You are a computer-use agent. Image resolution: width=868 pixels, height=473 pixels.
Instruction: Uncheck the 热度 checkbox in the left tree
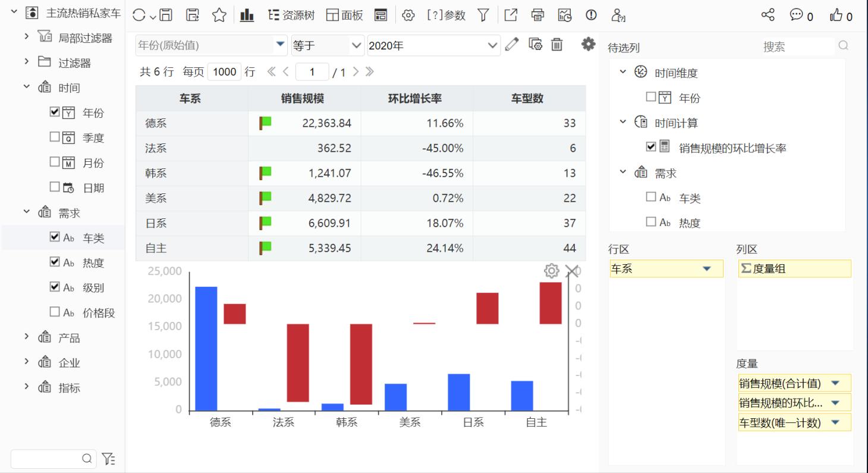[x=55, y=262]
